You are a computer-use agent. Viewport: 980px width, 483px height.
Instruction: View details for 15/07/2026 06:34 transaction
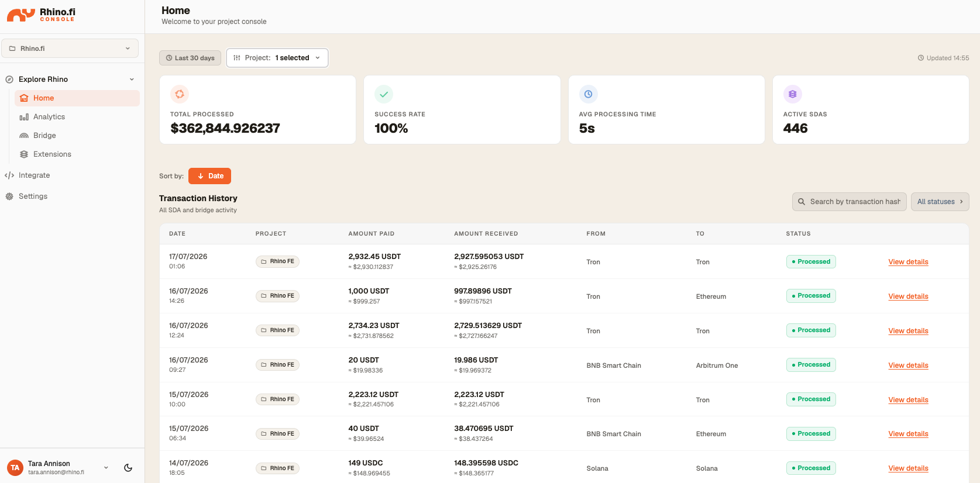pyautogui.click(x=908, y=434)
